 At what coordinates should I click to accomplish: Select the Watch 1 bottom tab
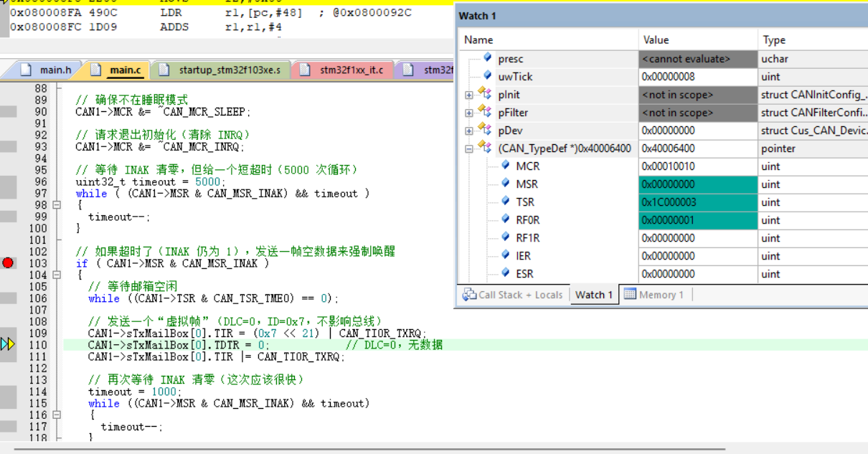[x=594, y=295]
